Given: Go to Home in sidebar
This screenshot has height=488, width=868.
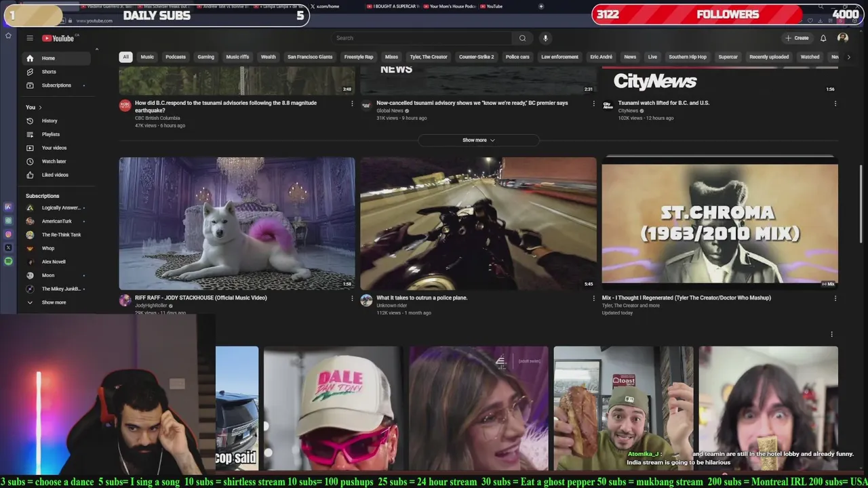Looking at the screenshot, I should click(57, 58).
